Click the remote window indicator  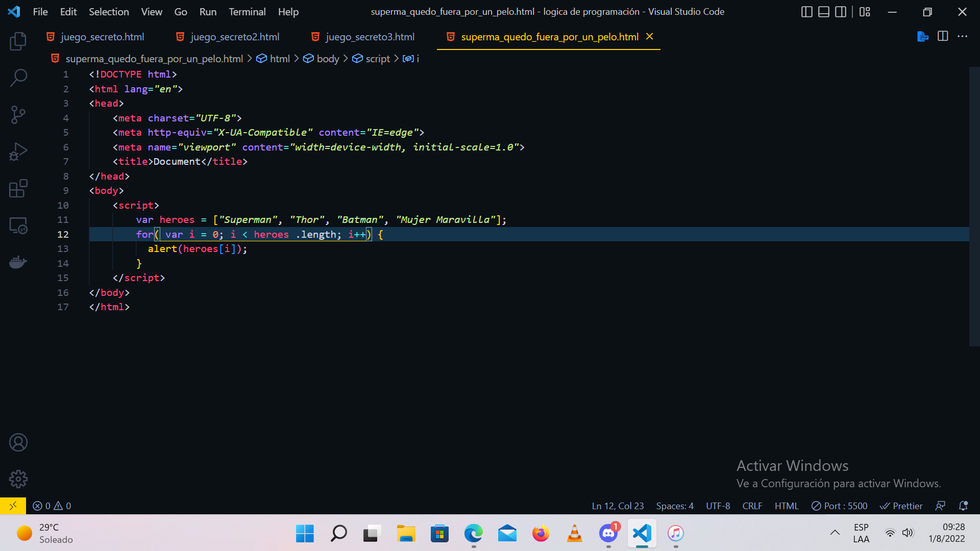13,506
